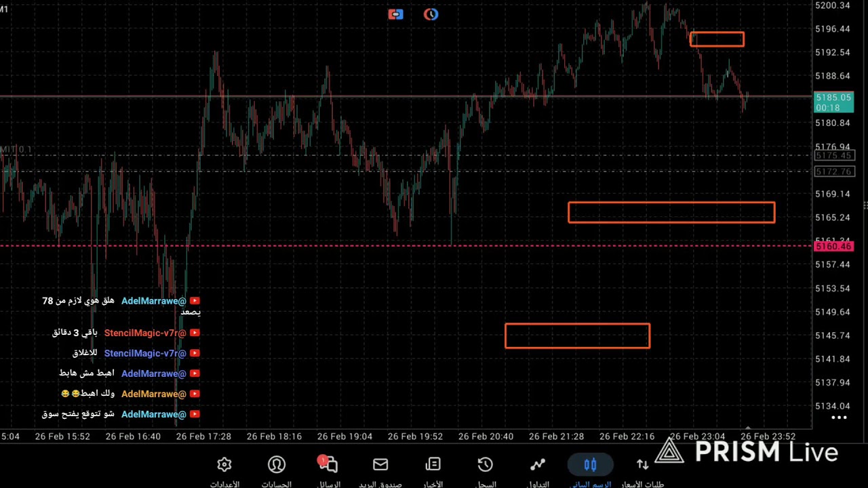Open the الأخبار (News) tab
This screenshot has width=868, height=488.
(x=433, y=472)
